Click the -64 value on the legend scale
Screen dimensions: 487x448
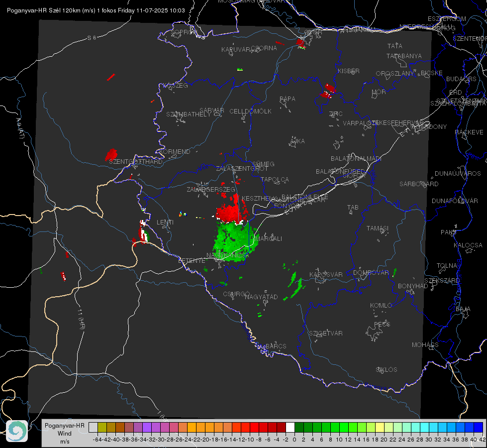[97, 440]
